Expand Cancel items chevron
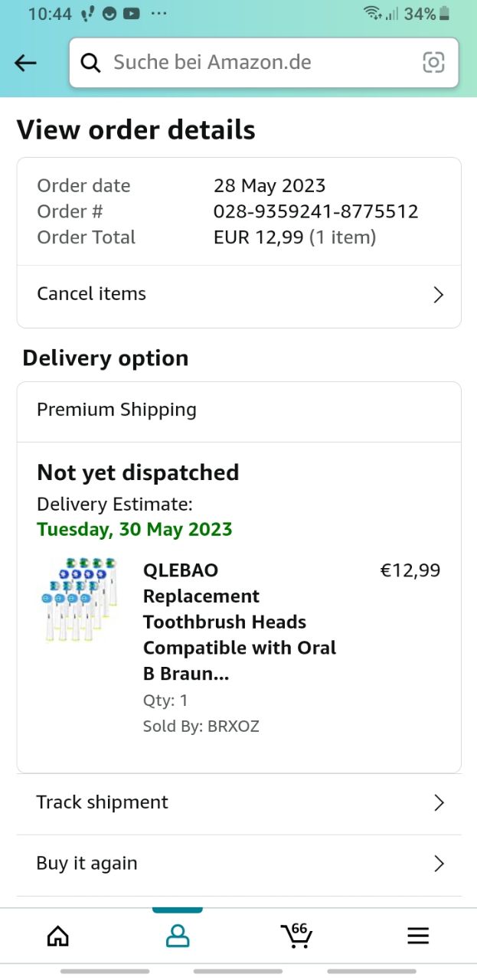 [x=438, y=295]
